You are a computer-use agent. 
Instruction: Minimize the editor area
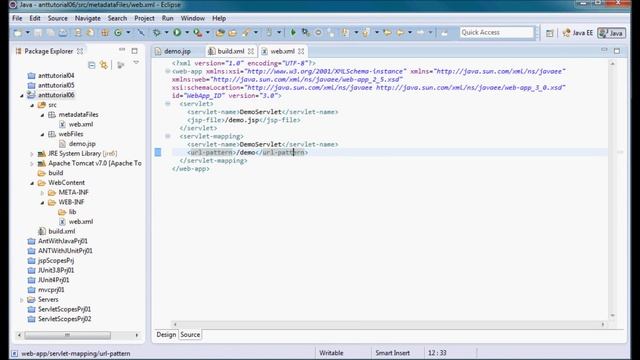point(604,50)
